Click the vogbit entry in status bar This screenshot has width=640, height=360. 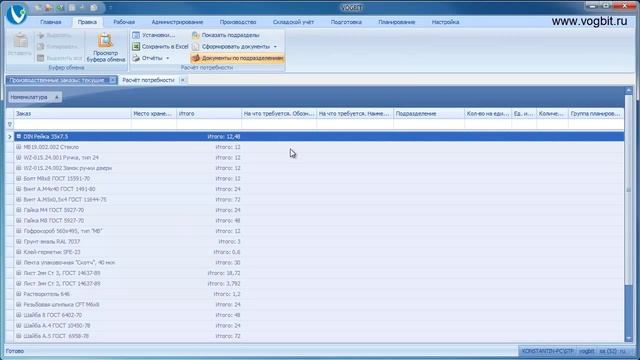tap(587, 351)
